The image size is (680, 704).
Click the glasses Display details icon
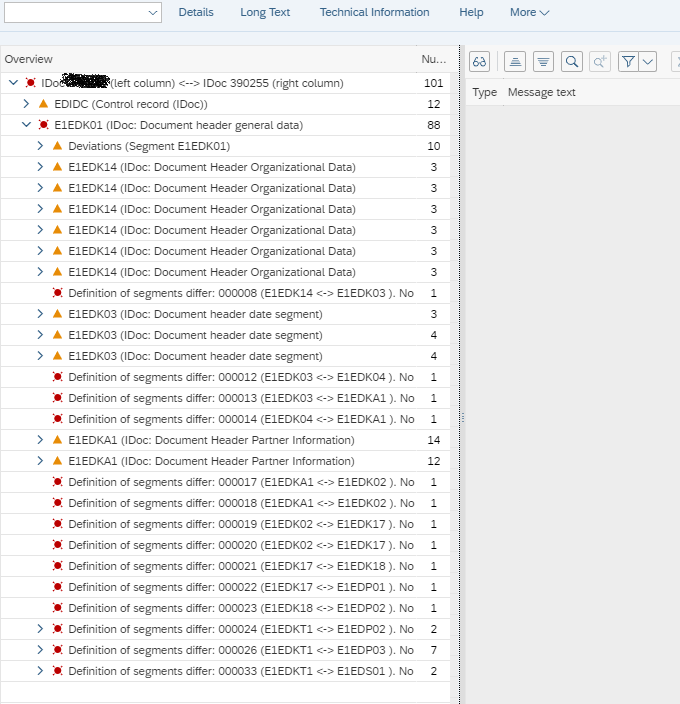(480, 61)
